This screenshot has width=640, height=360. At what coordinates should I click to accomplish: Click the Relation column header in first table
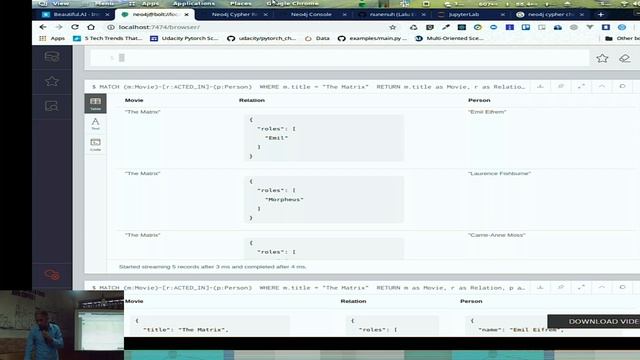[x=252, y=100]
